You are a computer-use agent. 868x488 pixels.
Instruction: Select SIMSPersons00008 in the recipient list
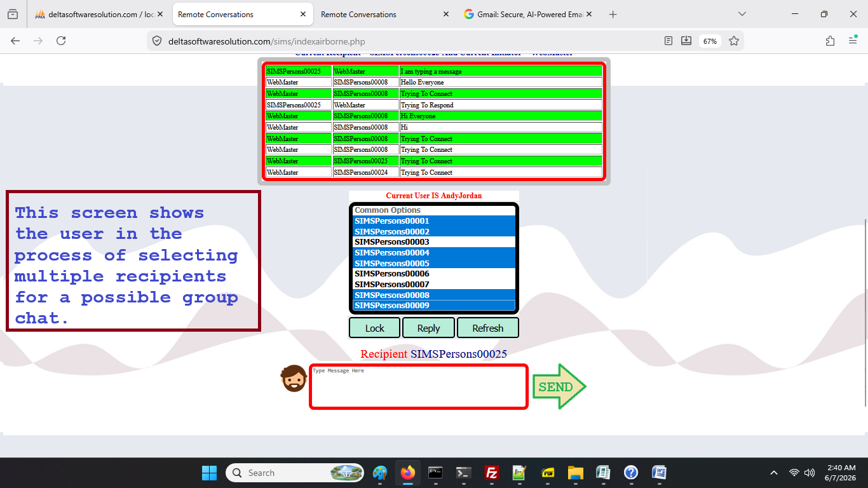(433, 295)
